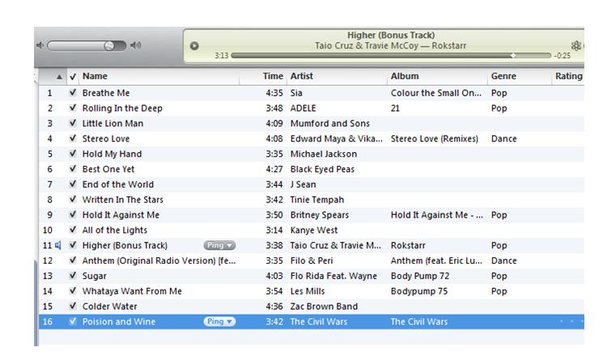Open Ping dropdown for Higher (Bonus Track)
607x364 pixels.
pyautogui.click(x=219, y=245)
